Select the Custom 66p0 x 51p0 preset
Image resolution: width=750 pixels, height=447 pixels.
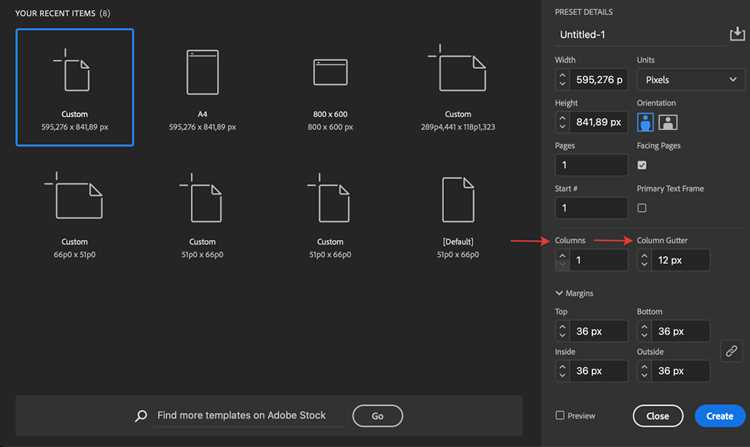click(75, 215)
